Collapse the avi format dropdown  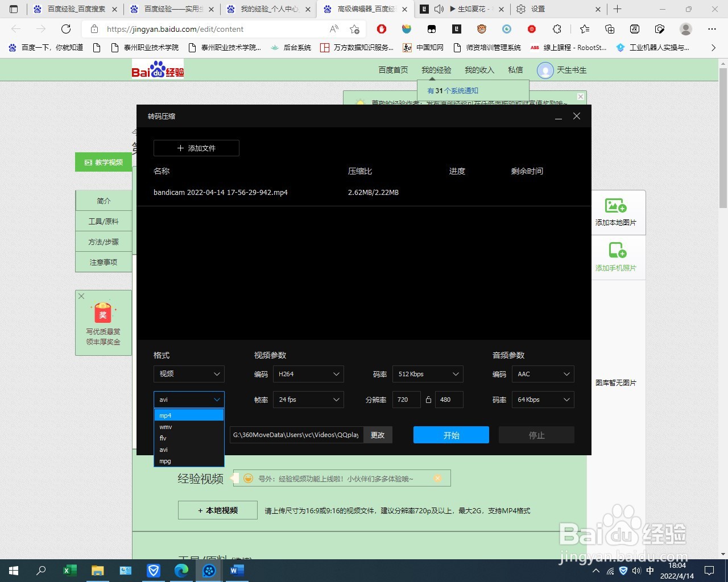click(x=189, y=400)
